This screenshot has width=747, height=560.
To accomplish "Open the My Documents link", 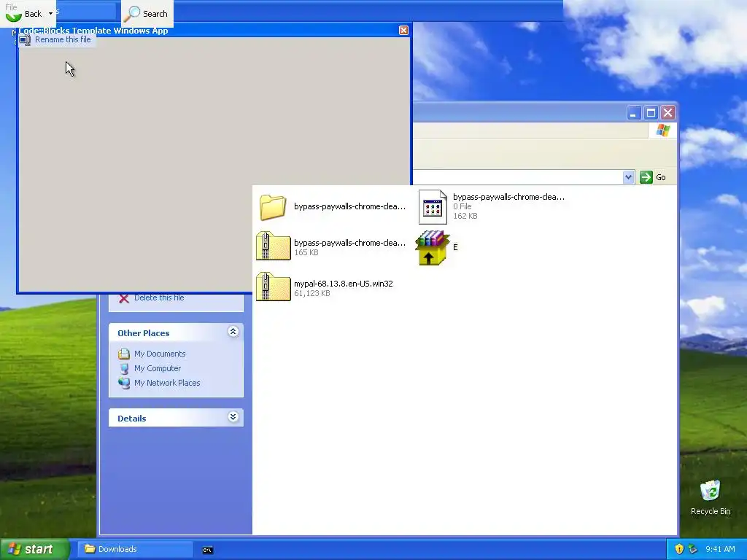I will (x=160, y=354).
